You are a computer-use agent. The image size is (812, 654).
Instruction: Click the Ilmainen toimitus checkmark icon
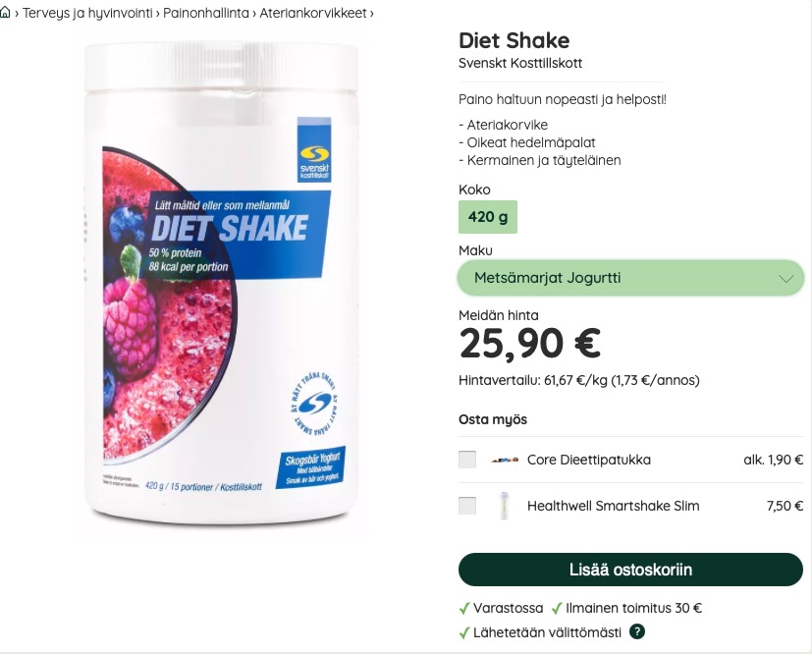coord(558,609)
